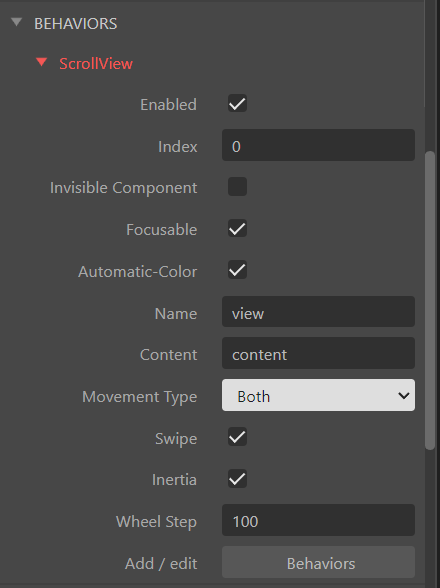The width and height of the screenshot is (440, 588).
Task: Click the Index input field
Action: [x=318, y=146]
